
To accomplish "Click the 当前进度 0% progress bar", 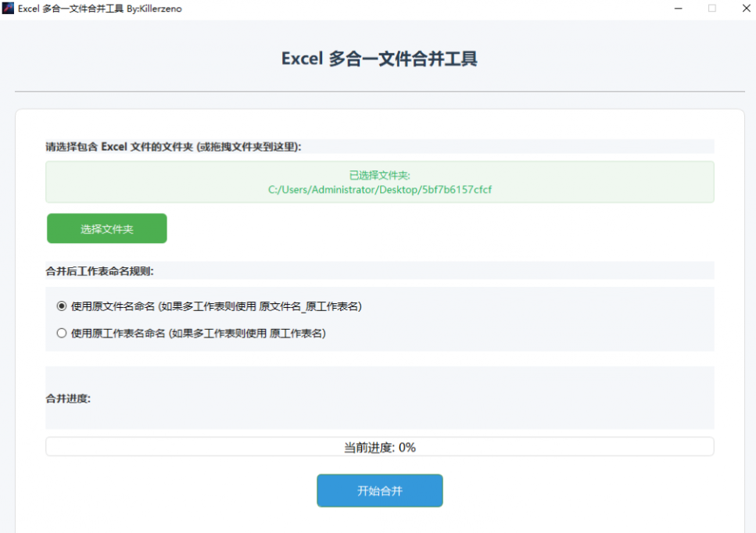I will [x=379, y=447].
